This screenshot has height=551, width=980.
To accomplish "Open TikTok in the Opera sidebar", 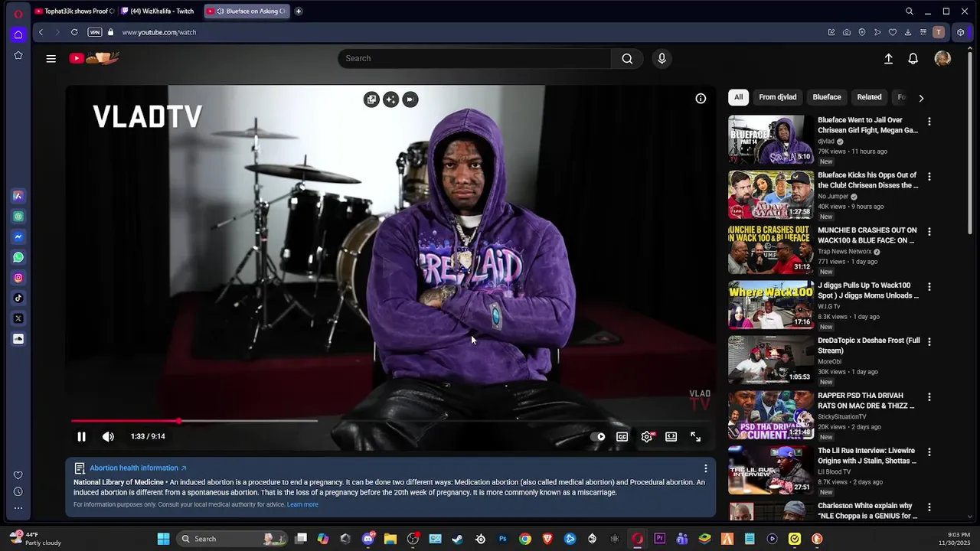I will click(18, 298).
